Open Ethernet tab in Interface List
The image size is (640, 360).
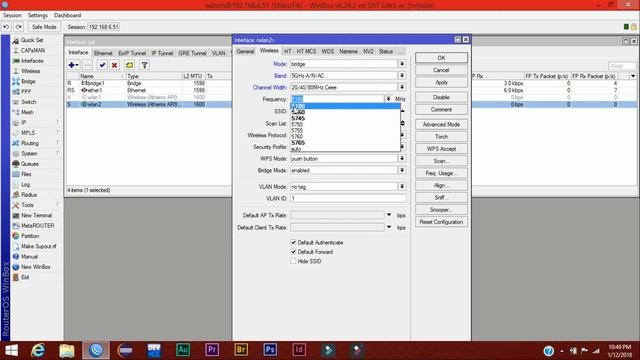click(x=103, y=53)
